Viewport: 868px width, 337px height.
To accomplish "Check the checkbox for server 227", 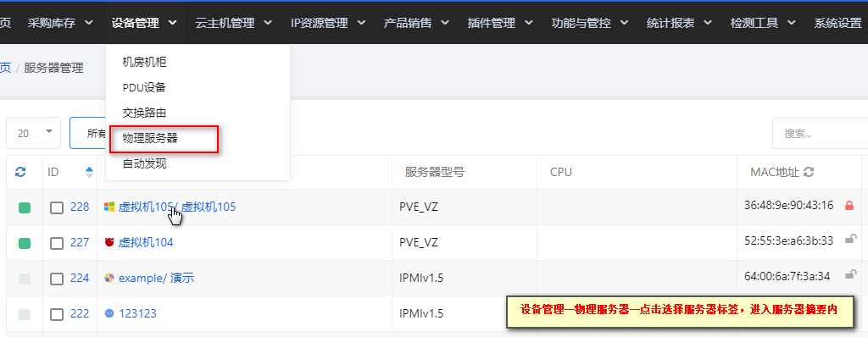I will pos(57,243).
